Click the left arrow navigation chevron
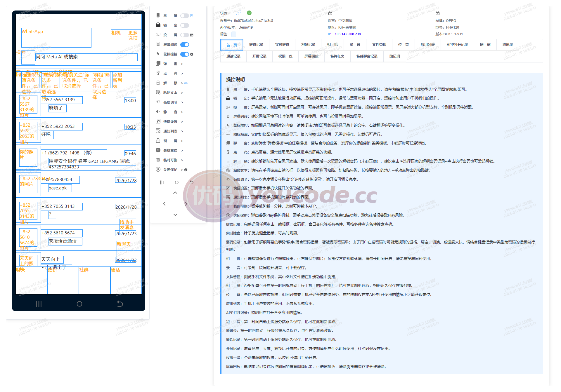 pyautogui.click(x=164, y=204)
